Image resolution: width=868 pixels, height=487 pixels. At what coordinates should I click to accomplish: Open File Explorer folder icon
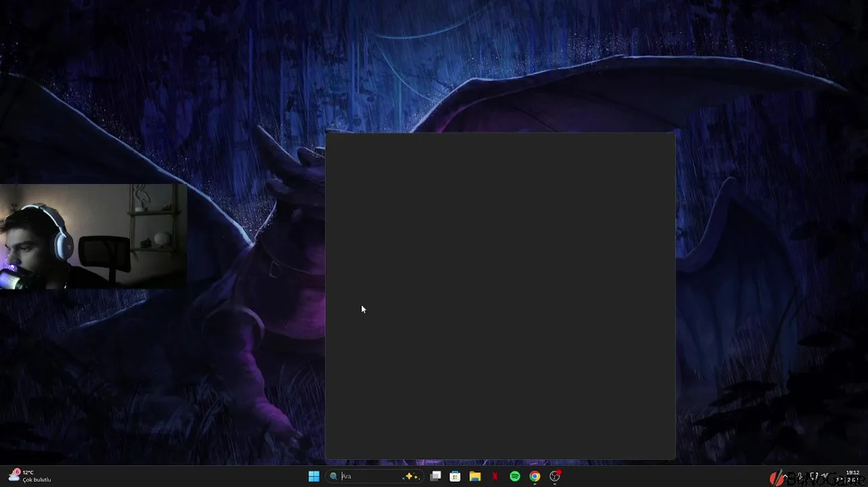point(475,476)
